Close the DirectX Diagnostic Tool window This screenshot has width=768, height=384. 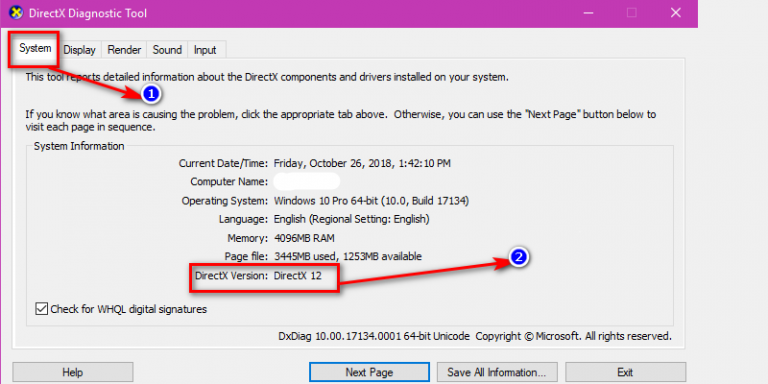(x=676, y=13)
